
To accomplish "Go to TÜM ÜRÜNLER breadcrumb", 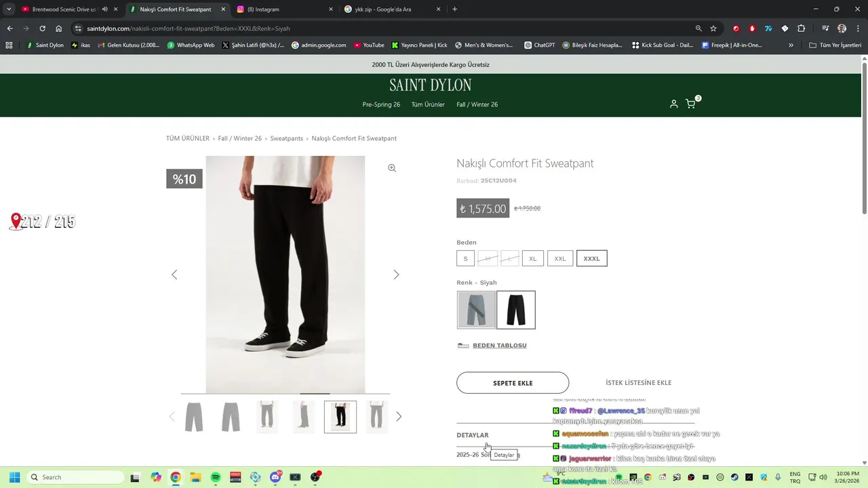I will pos(188,138).
